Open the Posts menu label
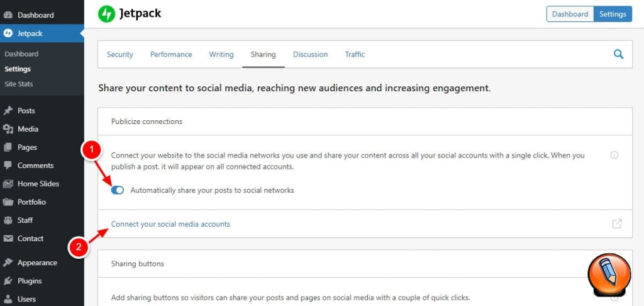 [26, 111]
